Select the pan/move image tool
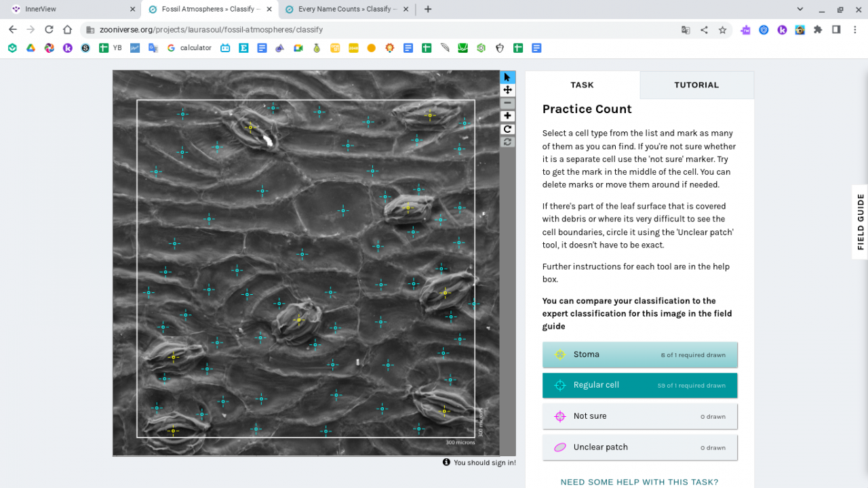This screenshot has height=488, width=868. (x=507, y=90)
